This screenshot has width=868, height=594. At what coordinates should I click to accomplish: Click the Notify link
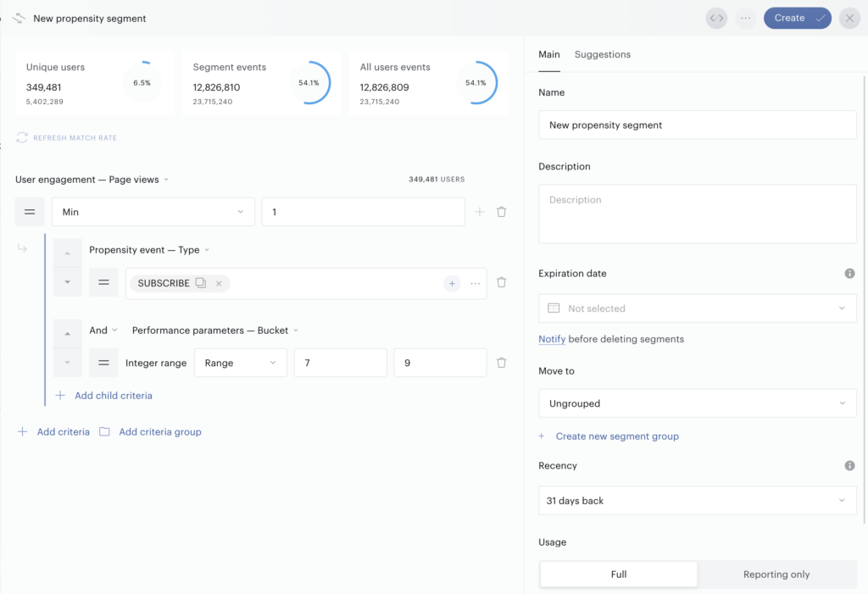552,339
